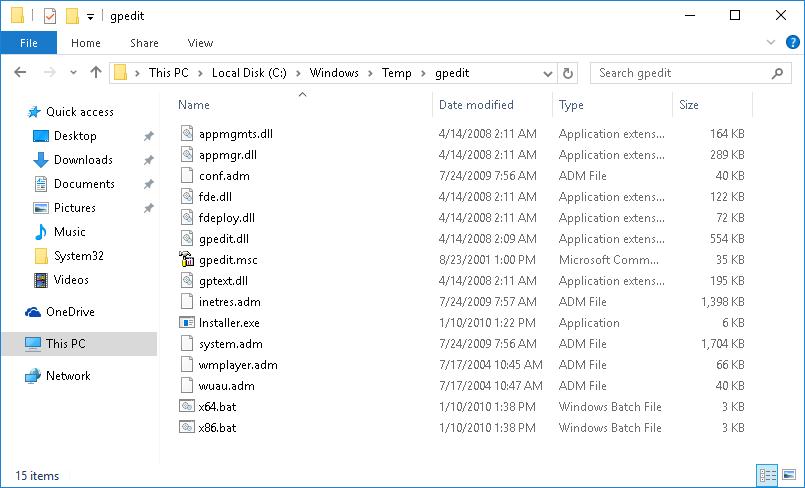The height and width of the screenshot is (488, 805).
Task: Click Local Disk (C:) in the address path
Action: (249, 73)
